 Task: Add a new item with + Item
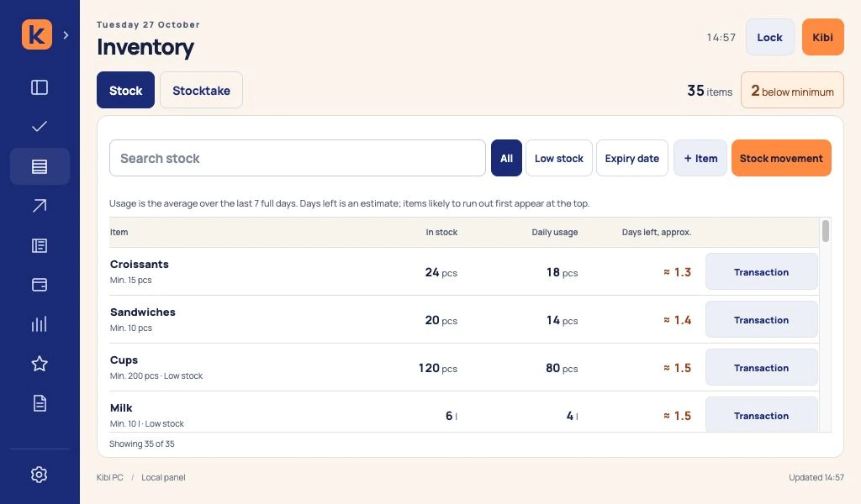point(700,158)
